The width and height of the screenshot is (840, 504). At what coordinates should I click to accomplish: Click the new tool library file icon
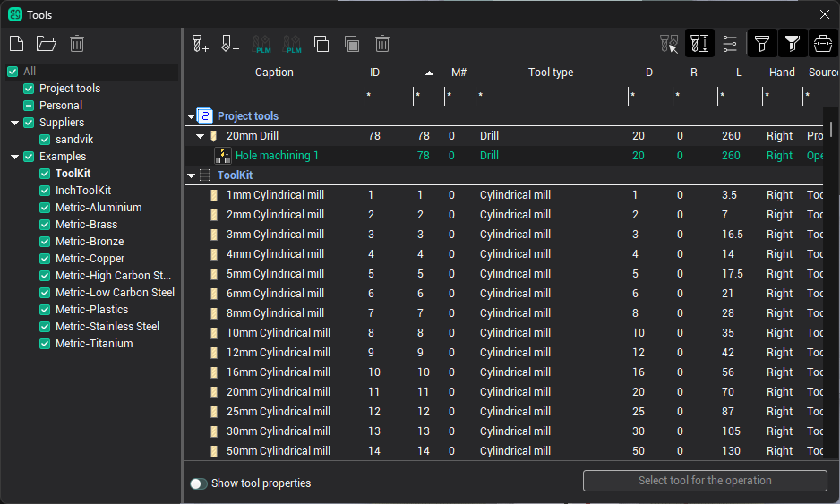click(x=16, y=43)
